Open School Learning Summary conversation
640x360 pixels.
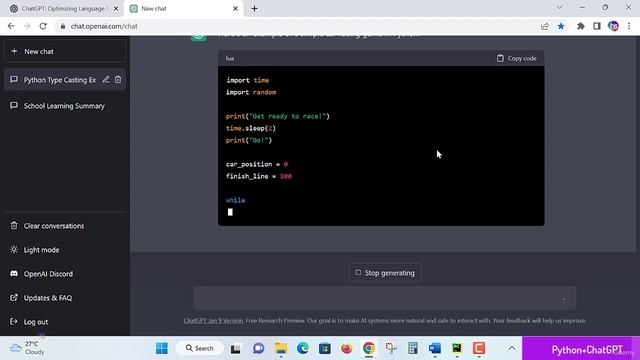coord(65,106)
